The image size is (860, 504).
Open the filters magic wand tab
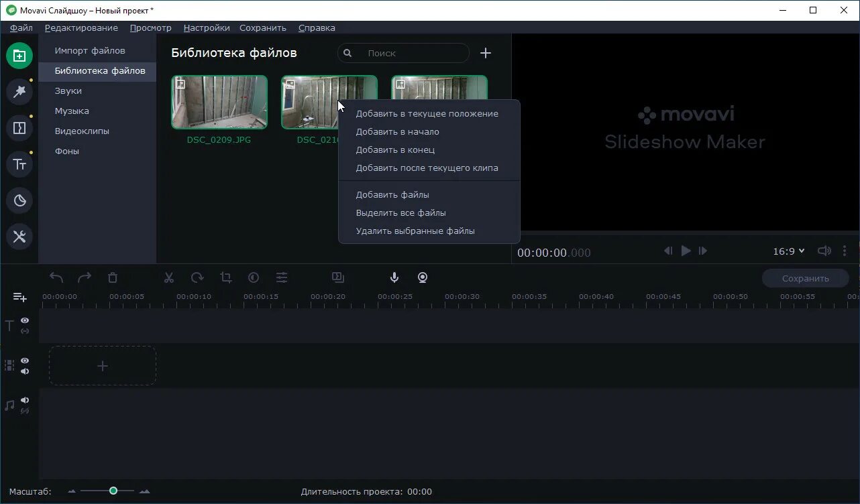click(19, 92)
